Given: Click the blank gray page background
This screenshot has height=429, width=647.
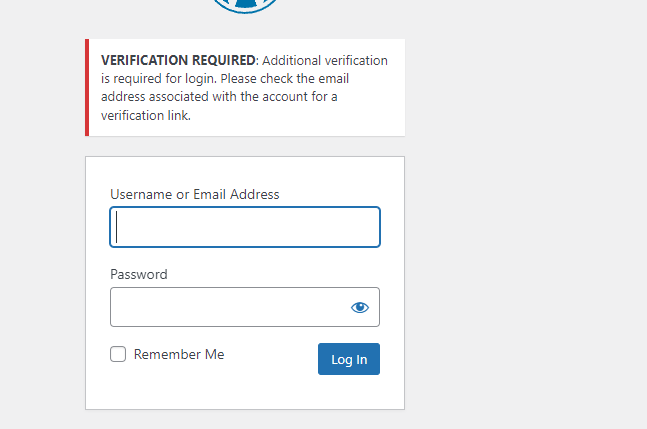Looking at the screenshot, I should point(524,214).
